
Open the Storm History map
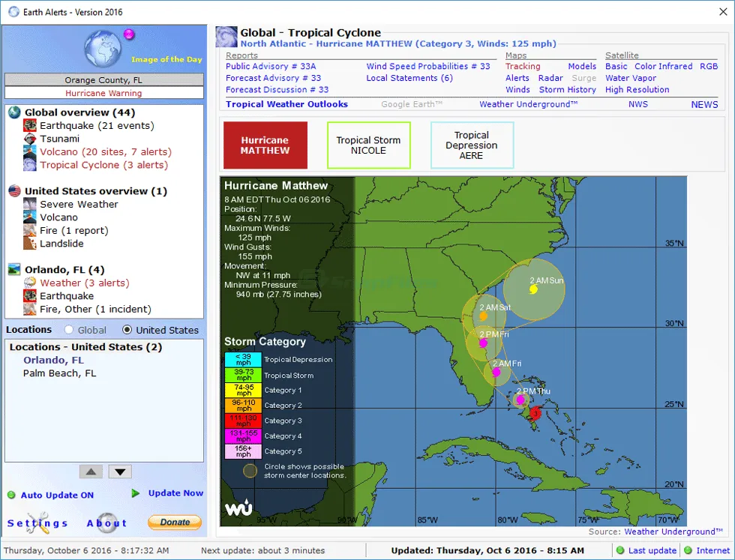click(x=567, y=89)
